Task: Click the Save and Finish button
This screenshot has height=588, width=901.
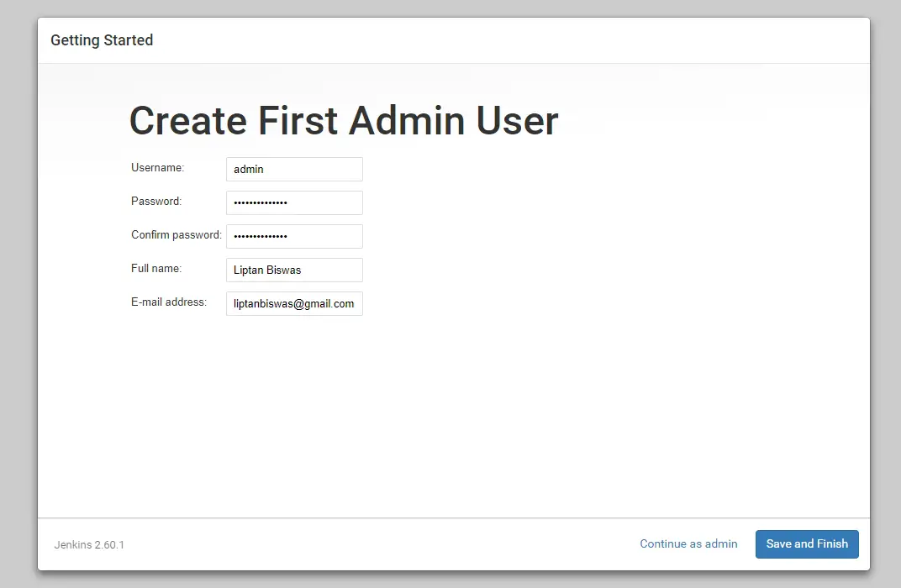Action: pyautogui.click(x=807, y=543)
